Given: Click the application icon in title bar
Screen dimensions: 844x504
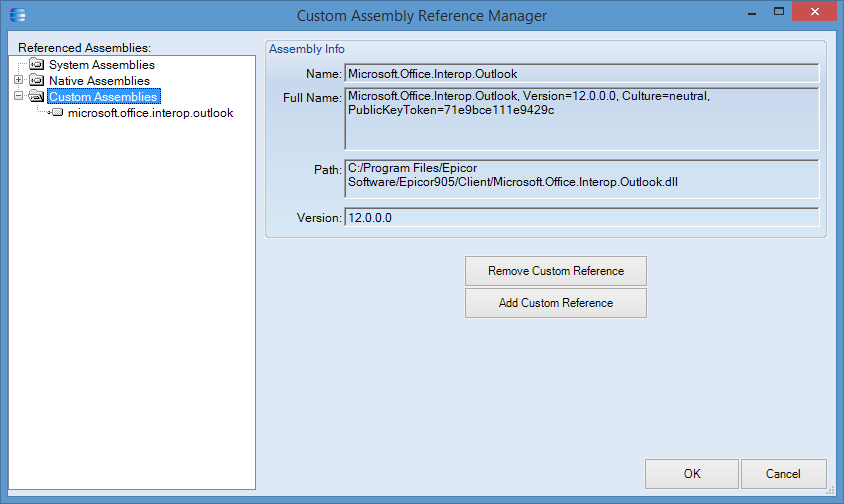Looking at the screenshot, I should click(x=17, y=15).
